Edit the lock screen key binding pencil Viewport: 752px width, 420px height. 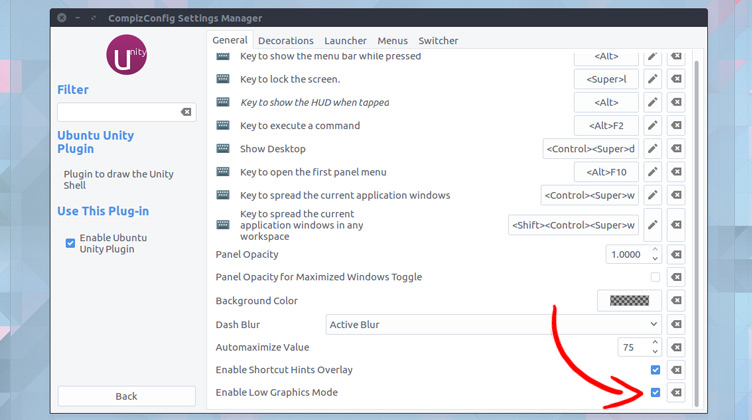click(x=652, y=79)
